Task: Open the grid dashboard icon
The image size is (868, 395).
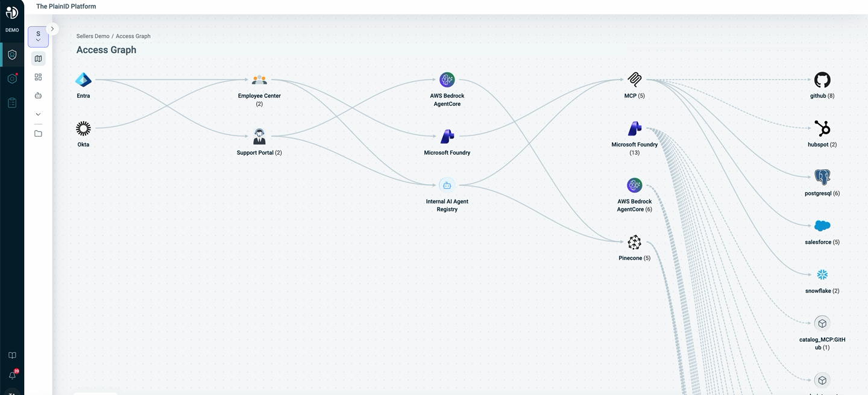Action: [x=38, y=77]
